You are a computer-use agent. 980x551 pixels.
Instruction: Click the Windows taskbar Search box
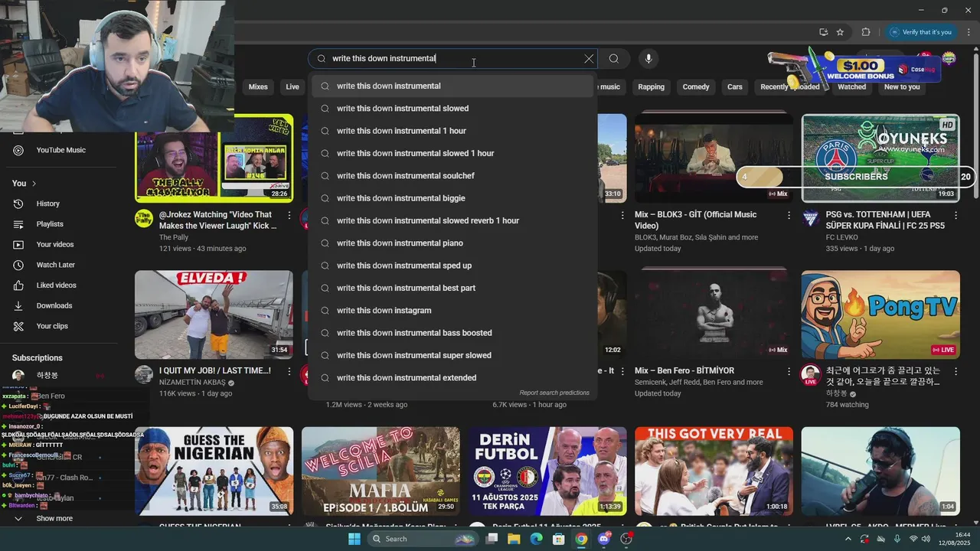tap(424, 539)
